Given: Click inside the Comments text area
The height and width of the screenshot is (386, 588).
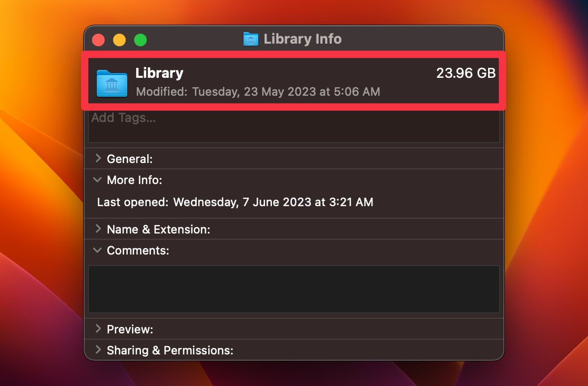Looking at the screenshot, I should [x=293, y=288].
